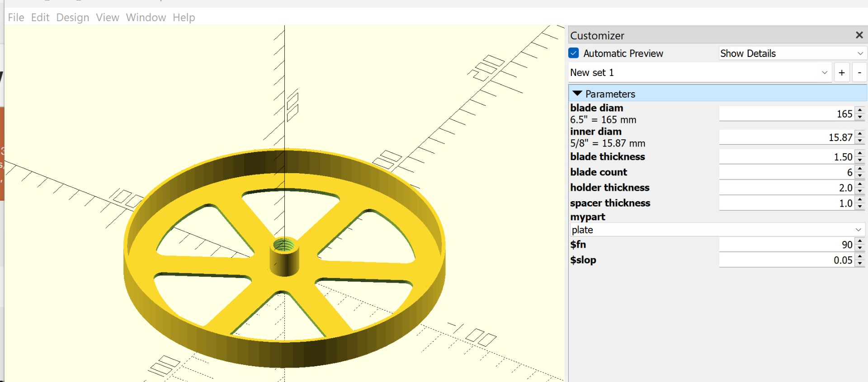The height and width of the screenshot is (382, 868).
Task: Decrease the $fn value
Action: point(860,248)
